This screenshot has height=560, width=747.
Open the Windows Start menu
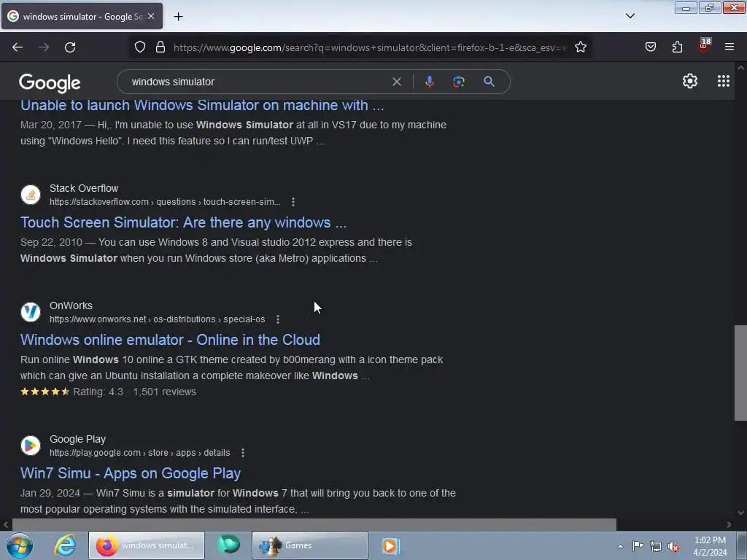pyautogui.click(x=20, y=545)
